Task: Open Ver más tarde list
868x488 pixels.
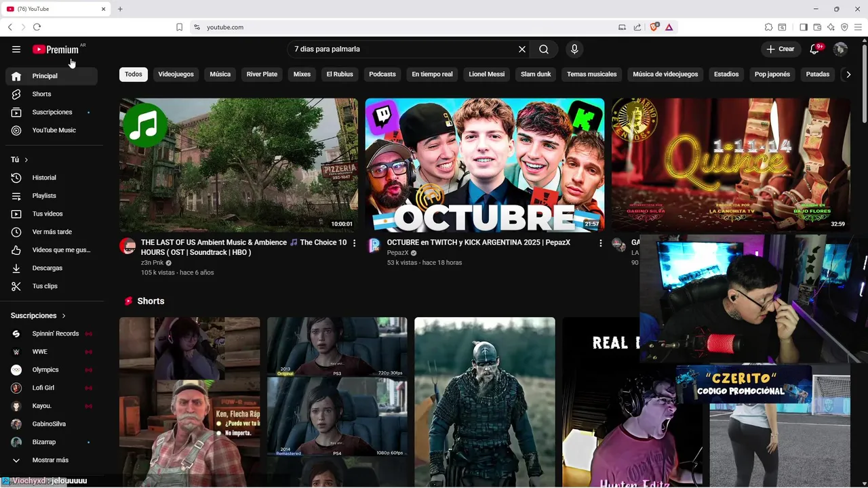Action: pos(52,232)
